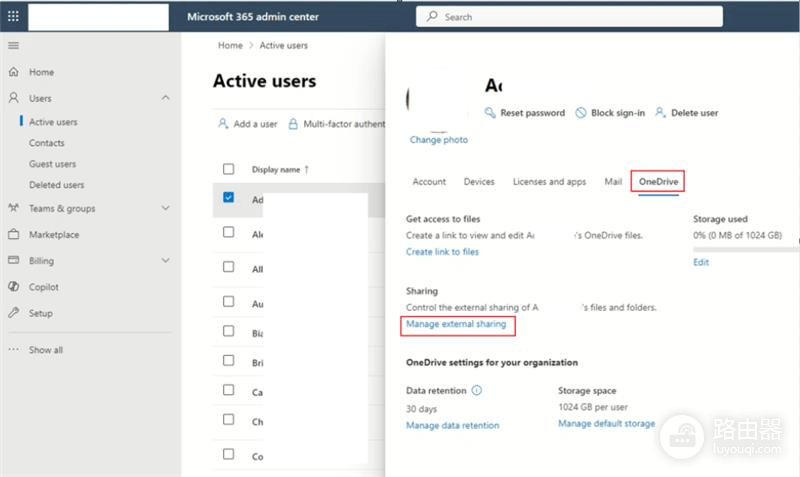The height and width of the screenshot is (477, 800).
Task: Switch to the Account tab
Action: pos(429,182)
